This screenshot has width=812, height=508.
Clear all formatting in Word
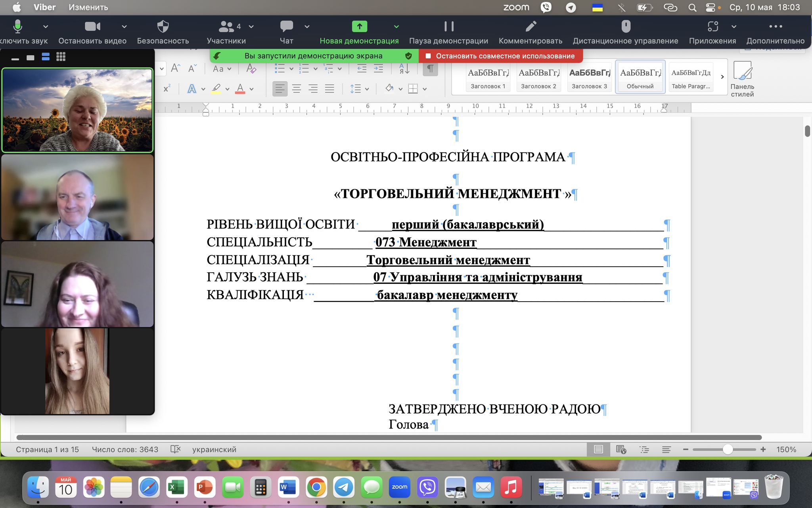click(251, 68)
